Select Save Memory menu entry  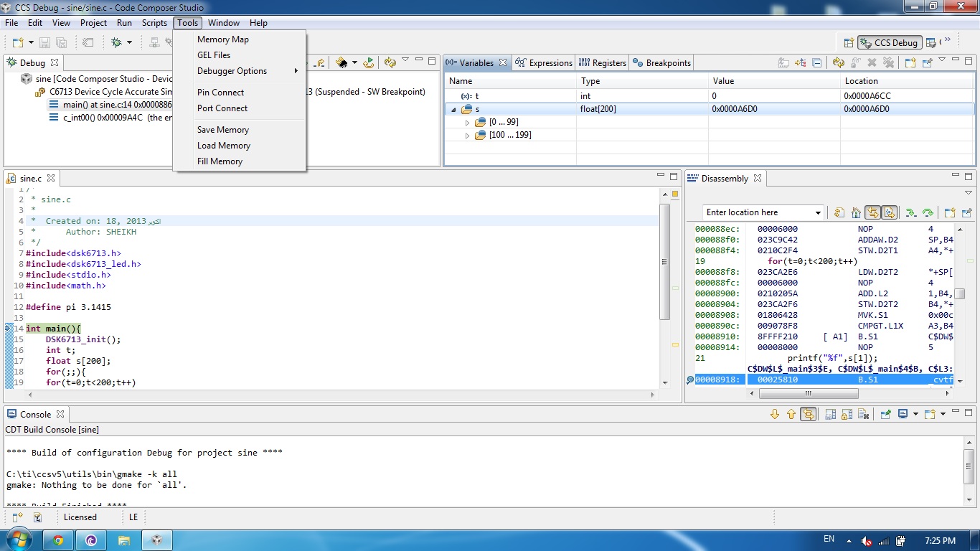point(223,130)
